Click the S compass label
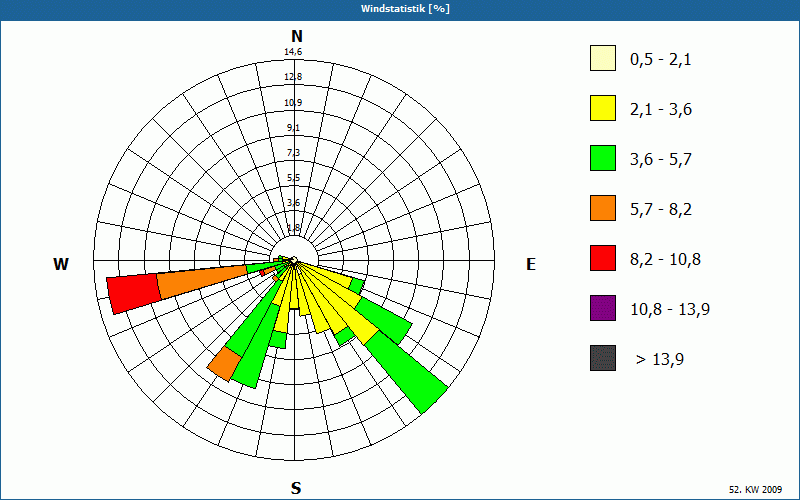This screenshot has width=800, height=500. click(x=296, y=488)
